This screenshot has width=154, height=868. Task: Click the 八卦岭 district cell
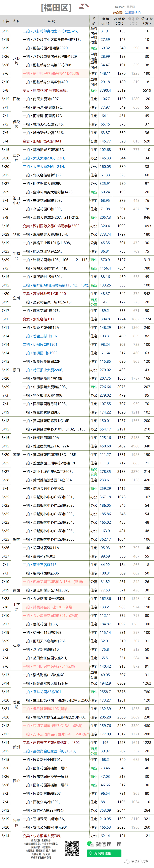click(16, 61)
